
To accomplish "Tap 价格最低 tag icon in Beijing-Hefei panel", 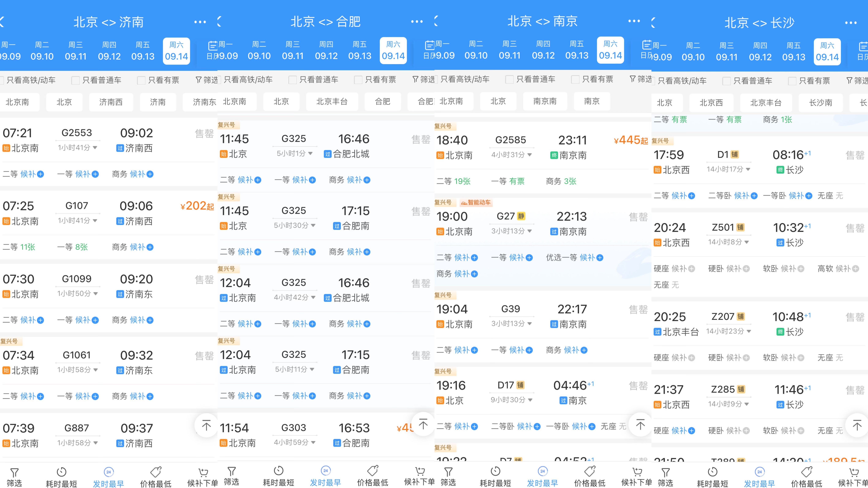I will 373,471.
